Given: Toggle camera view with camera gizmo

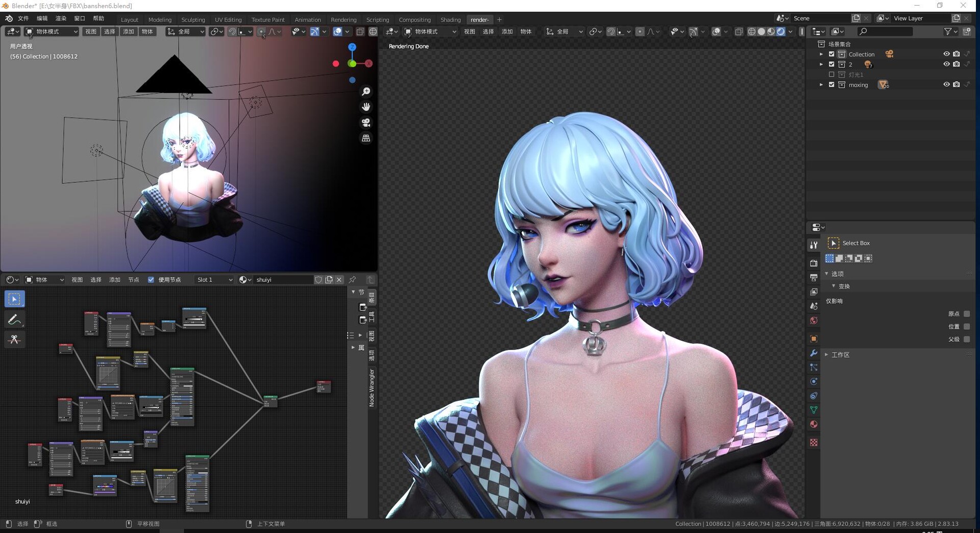Looking at the screenshot, I should (366, 123).
